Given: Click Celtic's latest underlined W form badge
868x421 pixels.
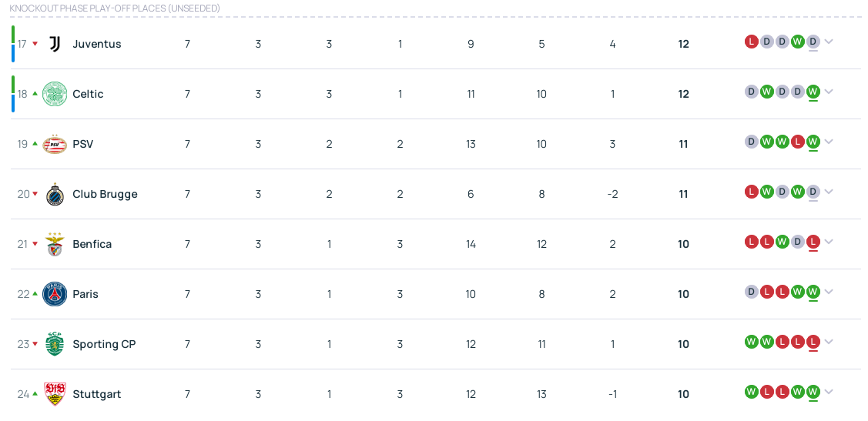Looking at the screenshot, I should [813, 92].
